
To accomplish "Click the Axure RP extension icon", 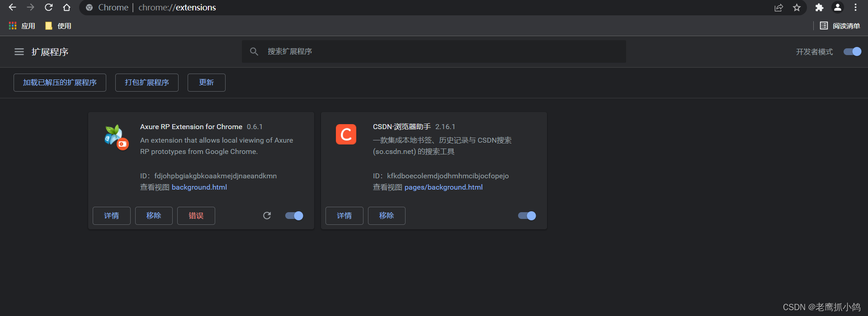I will (x=116, y=137).
